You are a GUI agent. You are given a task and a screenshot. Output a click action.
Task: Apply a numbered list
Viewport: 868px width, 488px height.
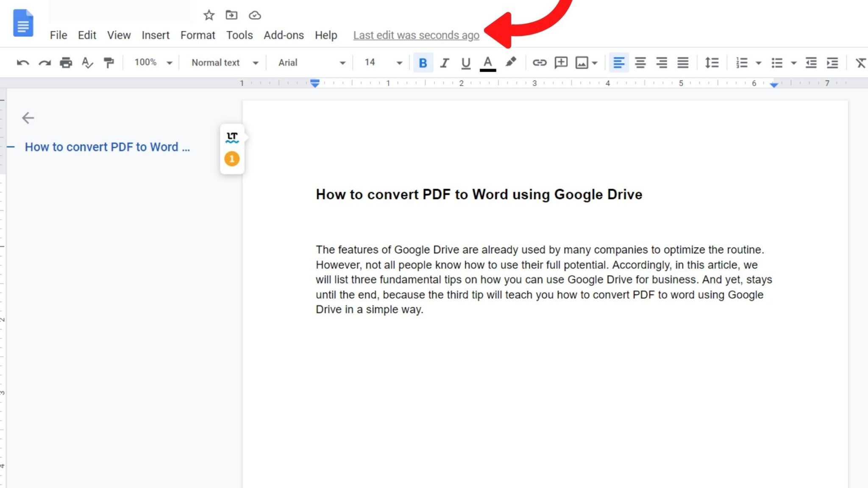point(741,63)
